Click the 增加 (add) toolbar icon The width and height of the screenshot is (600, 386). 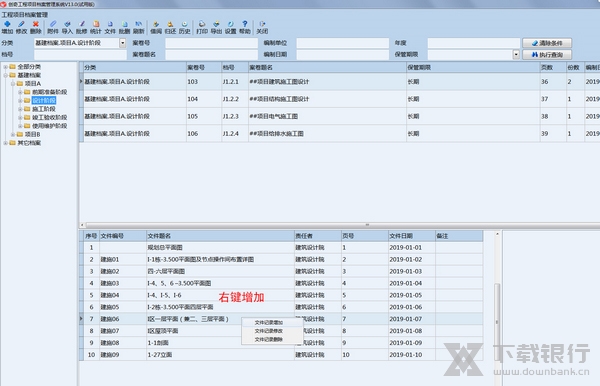(7, 27)
